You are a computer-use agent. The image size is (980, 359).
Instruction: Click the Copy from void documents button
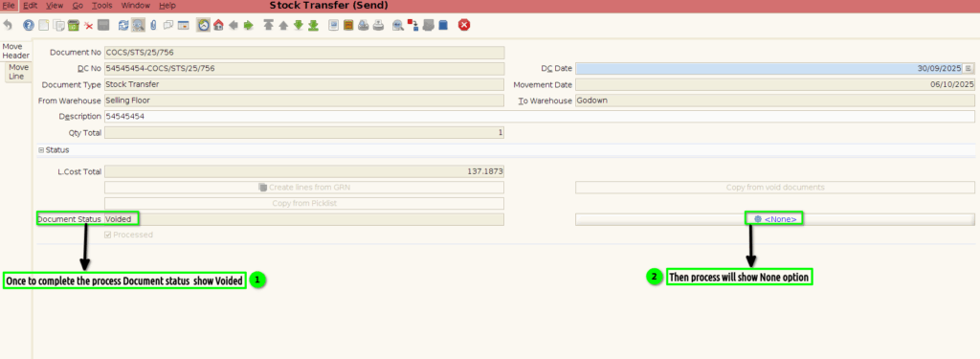(x=775, y=187)
